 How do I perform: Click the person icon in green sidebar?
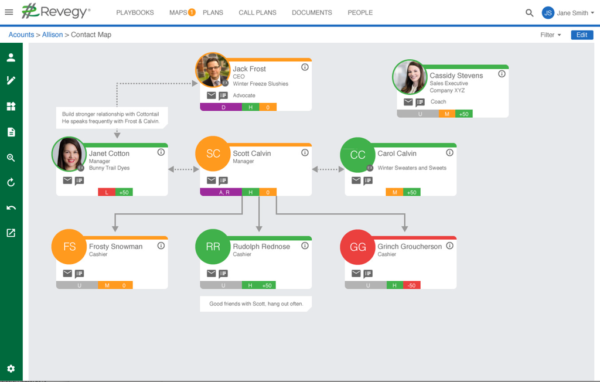click(11, 57)
